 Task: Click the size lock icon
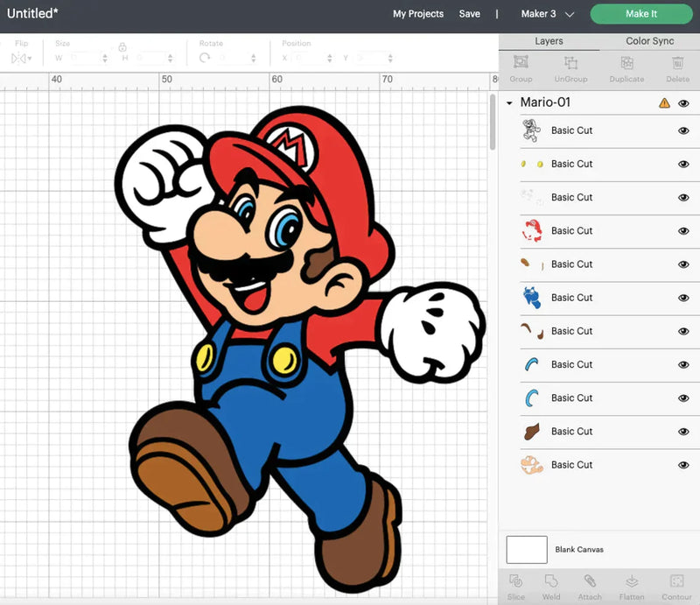point(122,46)
